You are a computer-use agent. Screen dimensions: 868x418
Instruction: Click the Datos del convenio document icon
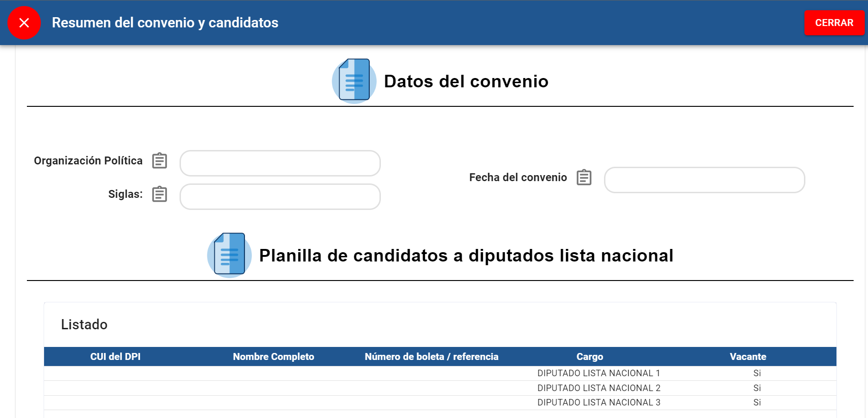[354, 80]
